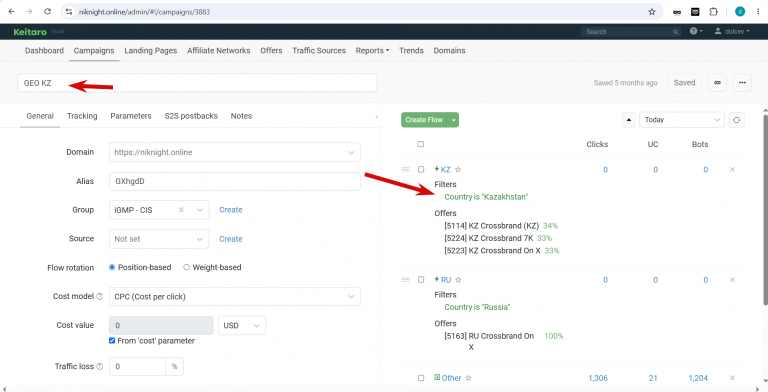Image resolution: width=768 pixels, height=392 pixels.
Task: Switch to the Tracking tab
Action: (82, 116)
